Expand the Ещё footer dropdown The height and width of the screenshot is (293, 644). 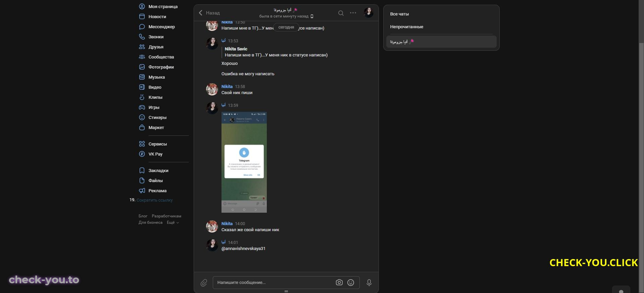(173, 222)
